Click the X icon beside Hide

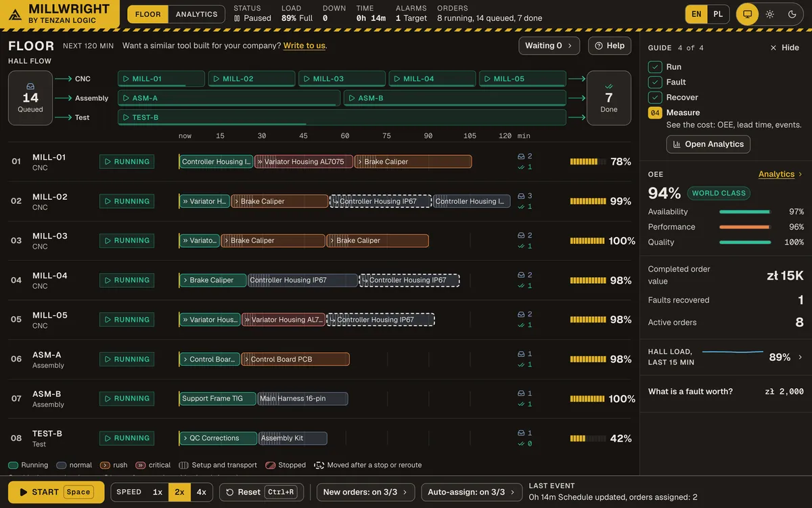[774, 48]
